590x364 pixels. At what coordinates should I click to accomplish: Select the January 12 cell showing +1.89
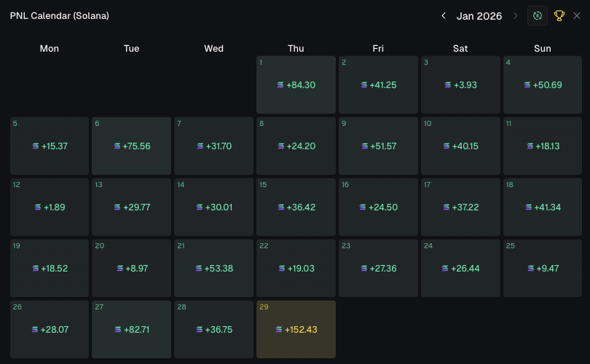(x=50, y=207)
